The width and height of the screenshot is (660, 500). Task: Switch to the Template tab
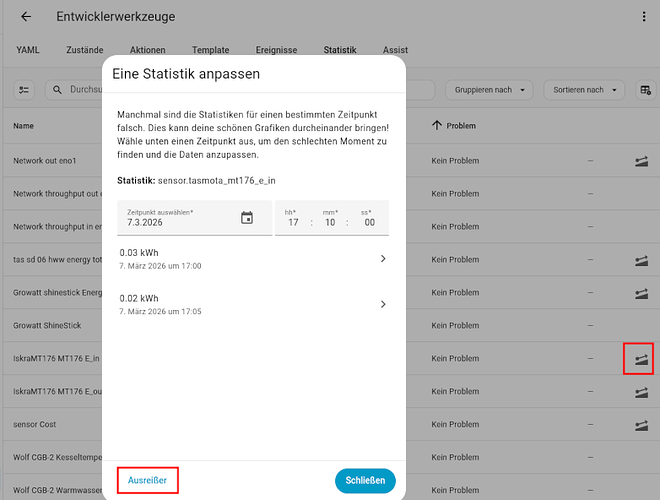210,49
